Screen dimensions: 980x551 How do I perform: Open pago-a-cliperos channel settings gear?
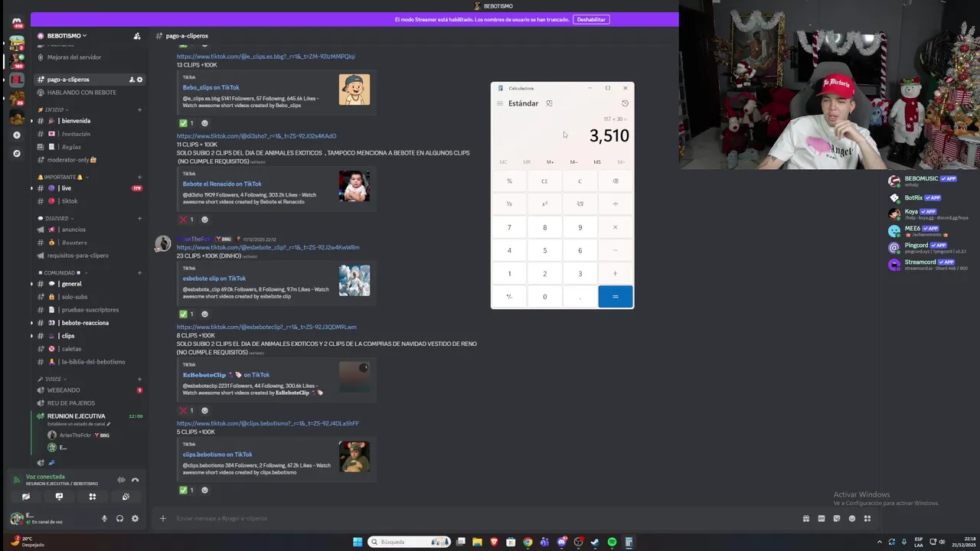pos(139,80)
